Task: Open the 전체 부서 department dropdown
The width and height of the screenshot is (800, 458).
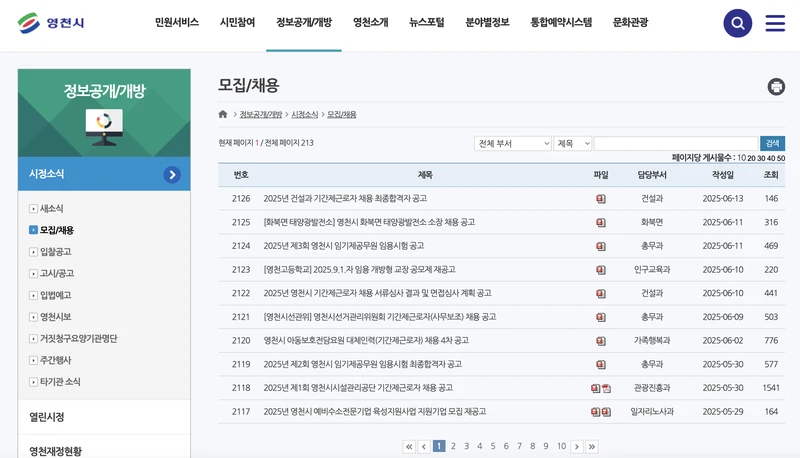Action: coord(512,143)
